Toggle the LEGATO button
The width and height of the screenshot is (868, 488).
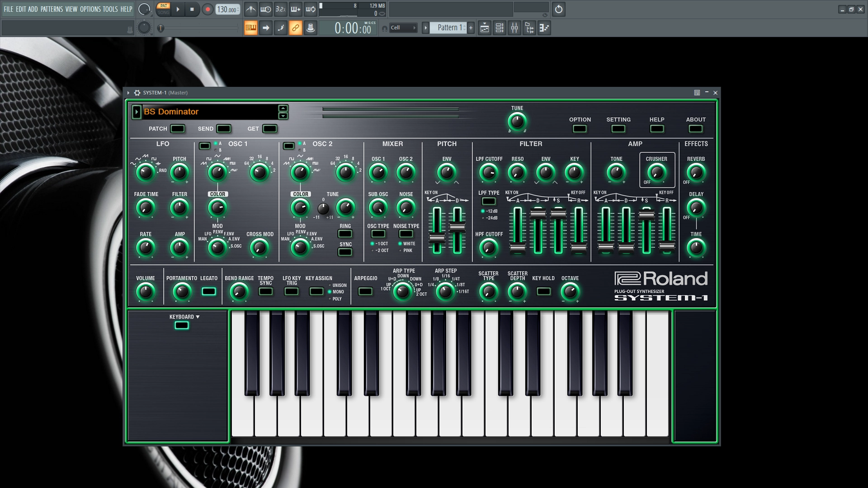[209, 291]
